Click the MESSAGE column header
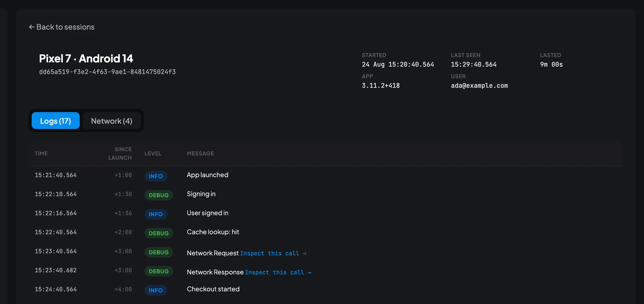The height and width of the screenshot is (304, 644). coord(200,154)
